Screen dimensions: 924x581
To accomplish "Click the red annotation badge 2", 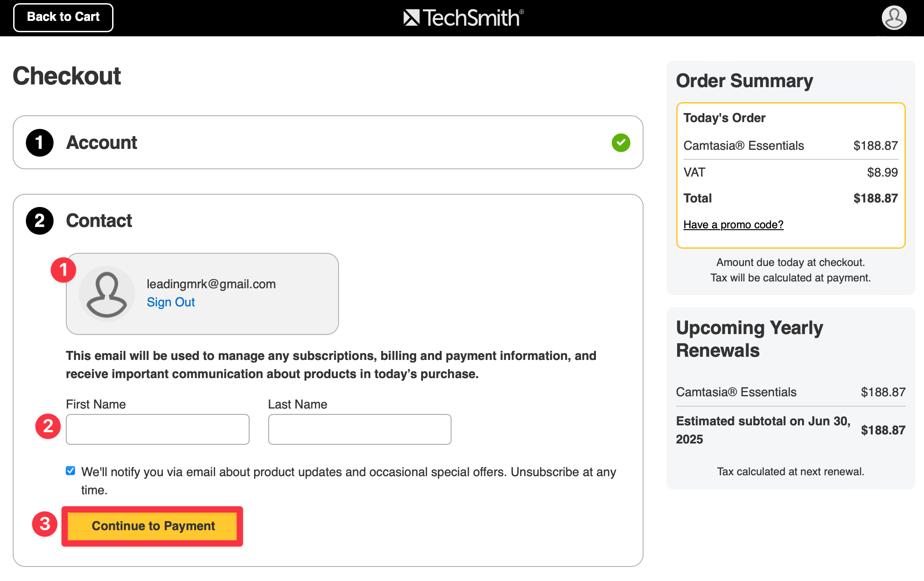I will [x=48, y=426].
